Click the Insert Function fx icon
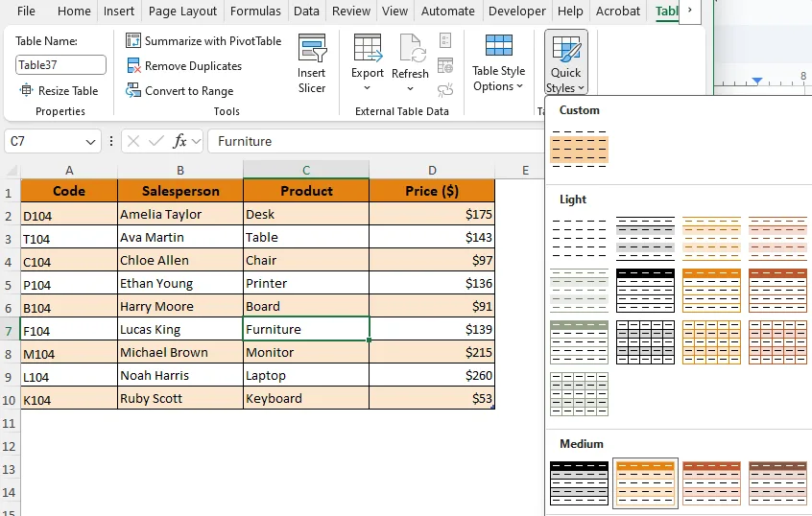This screenshot has height=516, width=812. pyautogui.click(x=179, y=141)
